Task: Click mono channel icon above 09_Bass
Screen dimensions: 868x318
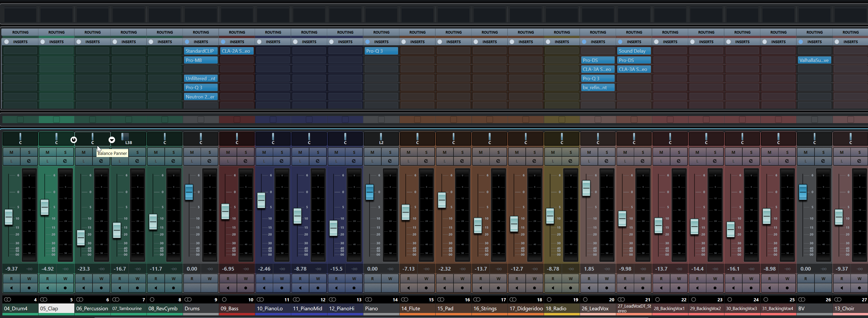Action: click(x=224, y=299)
